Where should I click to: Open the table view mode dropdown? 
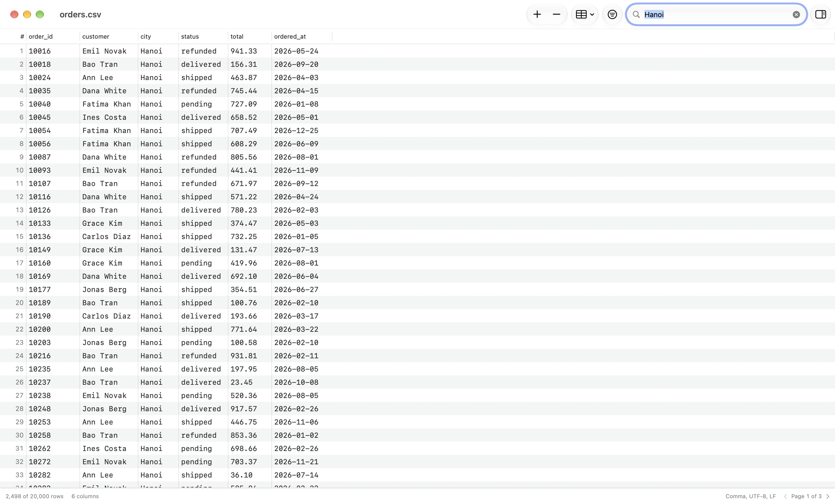coord(585,14)
